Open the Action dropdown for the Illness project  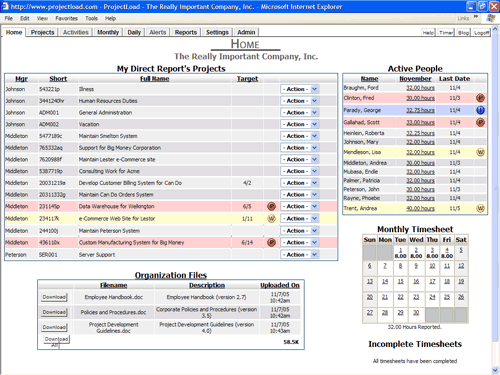(299, 89)
